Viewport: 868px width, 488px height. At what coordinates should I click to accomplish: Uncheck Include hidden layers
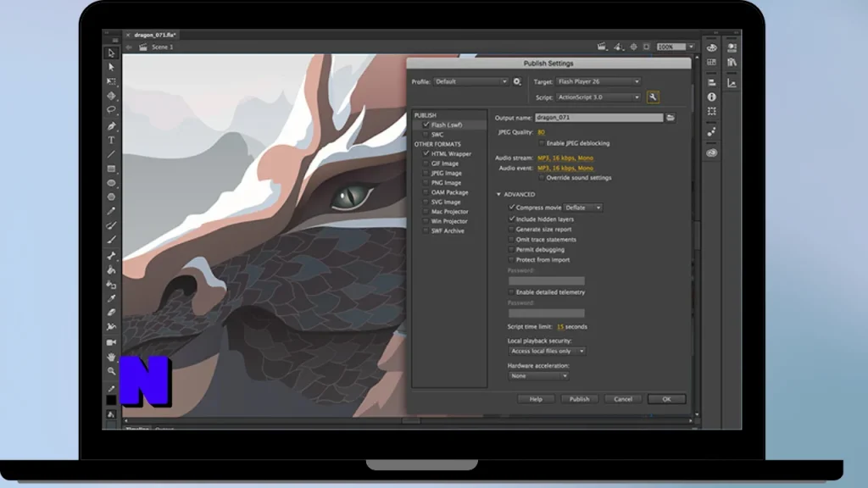[511, 219]
